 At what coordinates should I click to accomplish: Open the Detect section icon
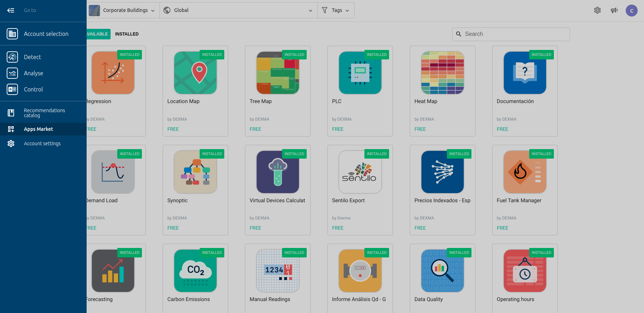point(12,57)
